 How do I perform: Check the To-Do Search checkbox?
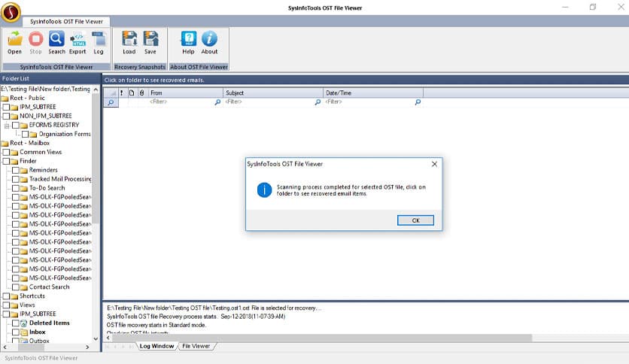[16, 189]
